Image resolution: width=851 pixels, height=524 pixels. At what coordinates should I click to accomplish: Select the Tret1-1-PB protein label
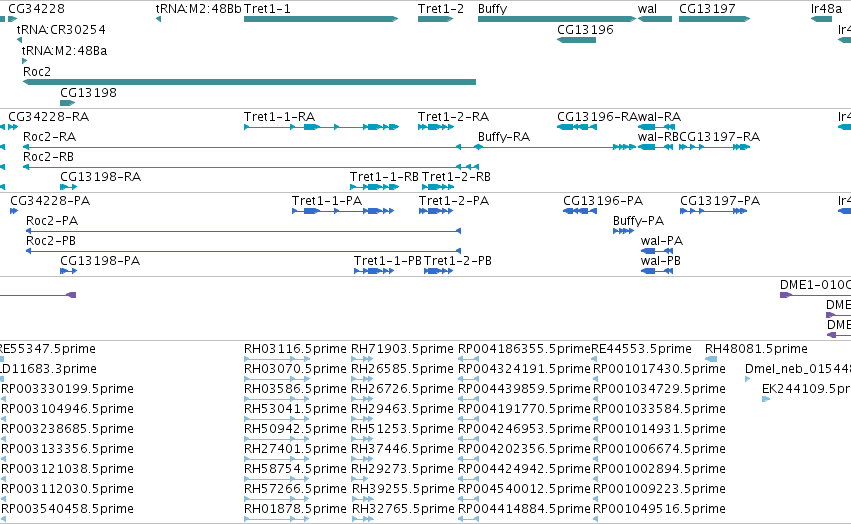pos(388,261)
